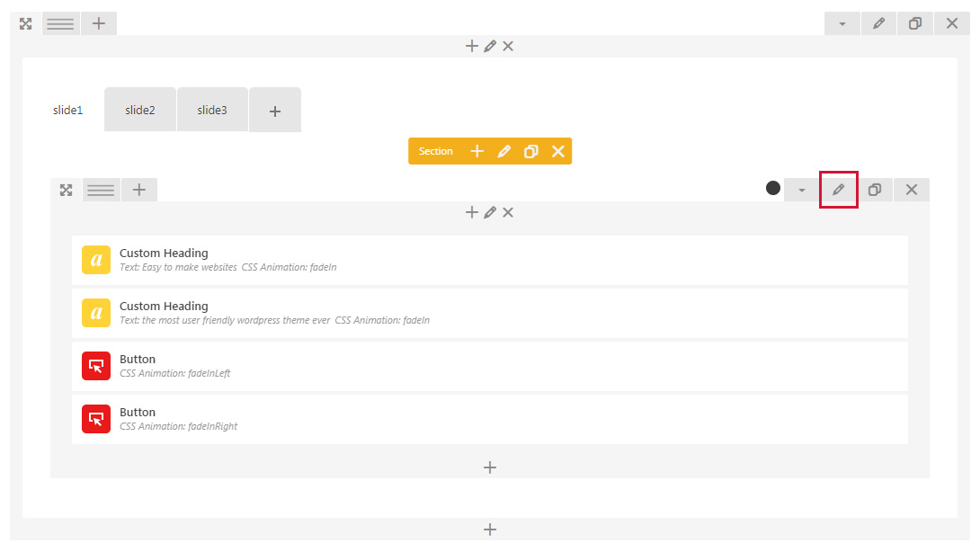980x552 pixels.
Task: Click the outer row's move handle icon
Action: 26,23
